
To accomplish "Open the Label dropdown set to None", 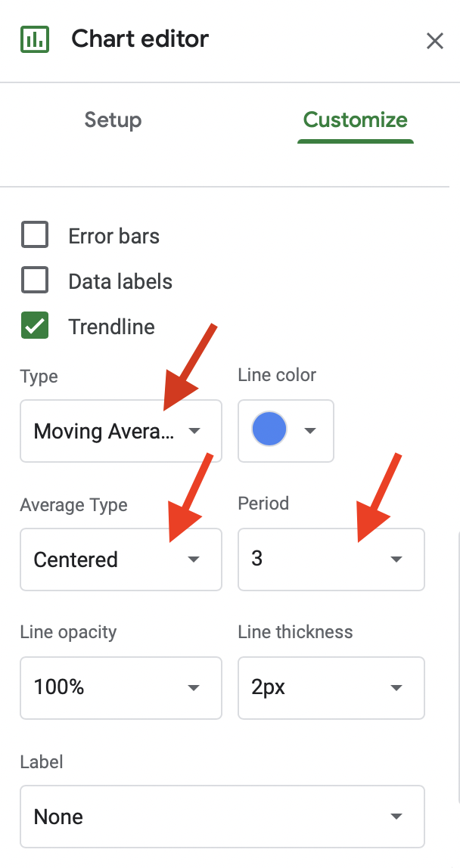I will [222, 817].
